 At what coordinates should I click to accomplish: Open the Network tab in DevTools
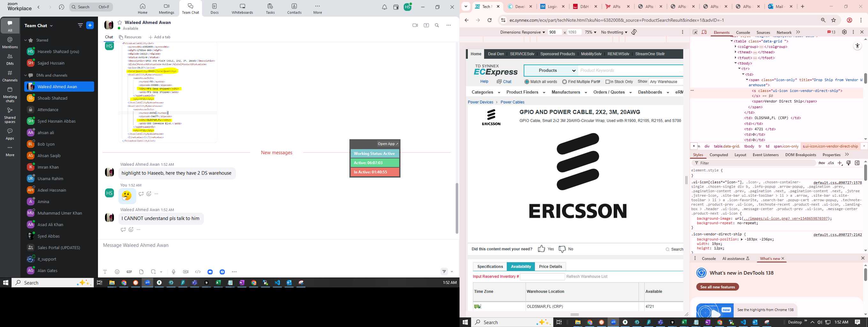[x=784, y=32]
